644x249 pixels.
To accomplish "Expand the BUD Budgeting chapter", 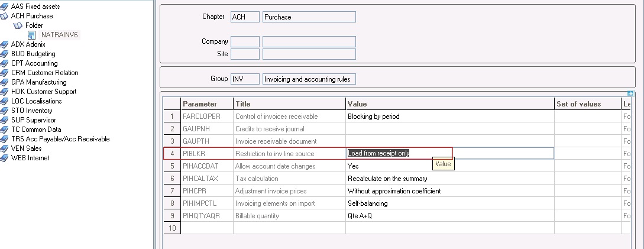I will pyautogui.click(x=33, y=54).
